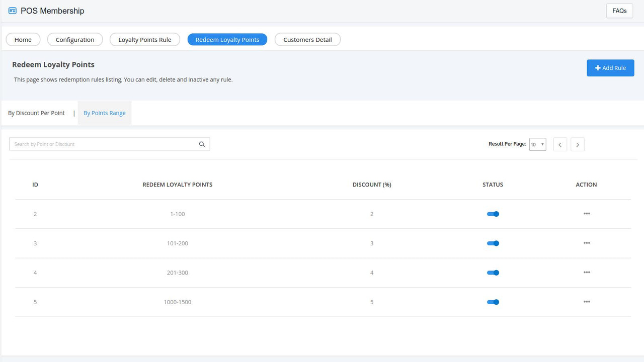Open the FAQs button
This screenshot has width=644, height=362.
(619, 11)
